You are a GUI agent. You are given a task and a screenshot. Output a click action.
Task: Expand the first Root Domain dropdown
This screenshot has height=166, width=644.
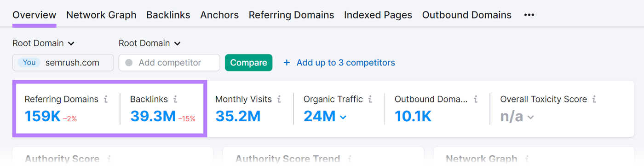click(44, 43)
